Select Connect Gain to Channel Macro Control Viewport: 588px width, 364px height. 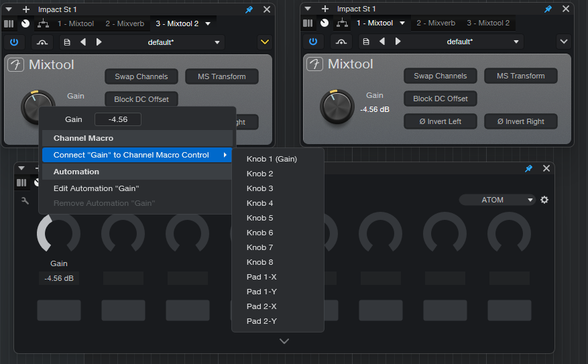[137, 155]
